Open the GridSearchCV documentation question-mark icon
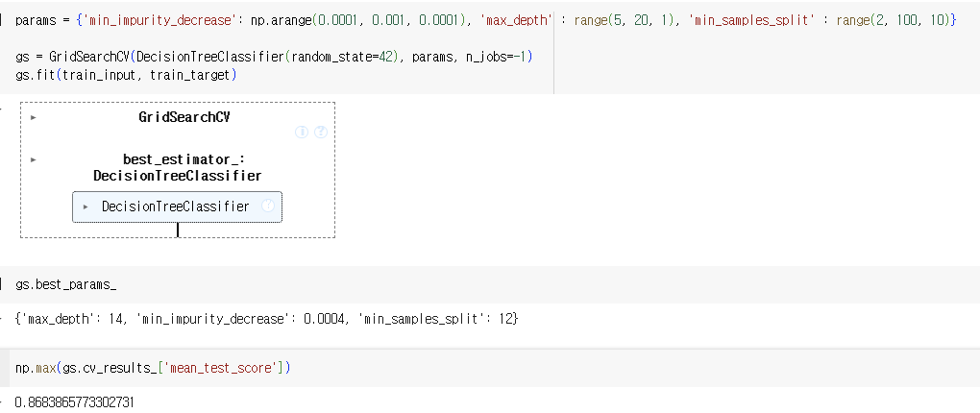 click(x=321, y=132)
